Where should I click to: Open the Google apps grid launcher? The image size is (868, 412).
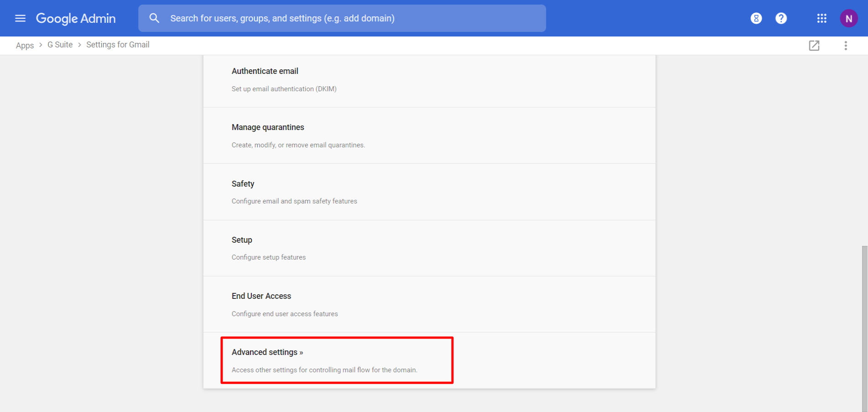(821, 18)
